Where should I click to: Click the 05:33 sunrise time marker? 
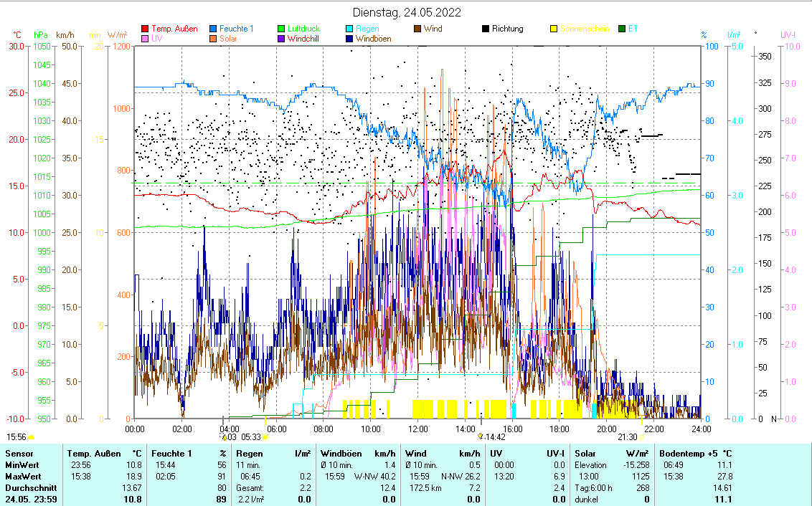click(251, 436)
